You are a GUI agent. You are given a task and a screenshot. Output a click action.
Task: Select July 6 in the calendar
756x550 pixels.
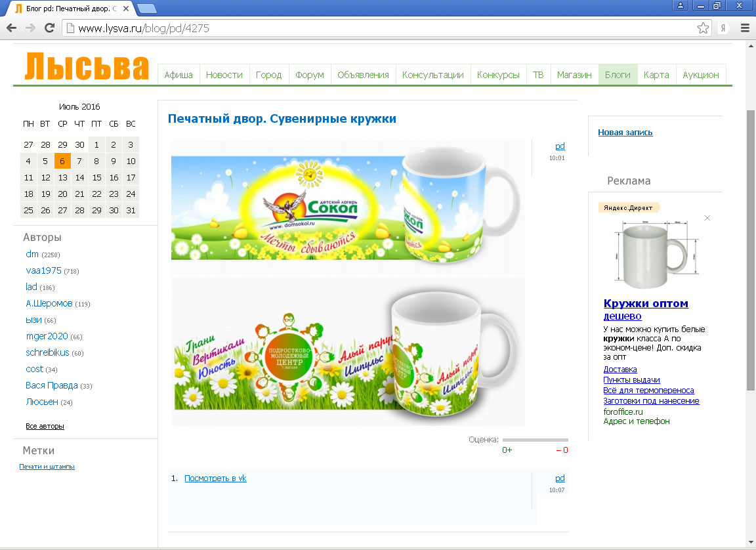[x=62, y=161]
